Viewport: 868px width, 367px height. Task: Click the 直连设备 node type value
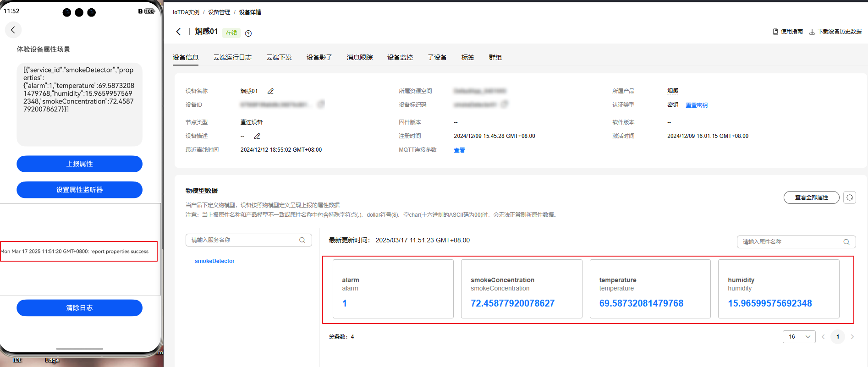pos(252,122)
